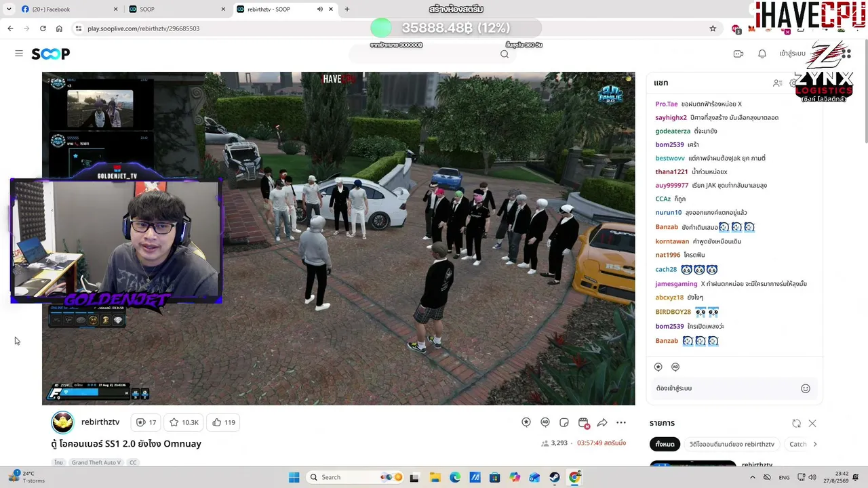Click the เข้าสู่ระบบ login link
Image resolution: width=868 pixels, height=488 pixels.
click(x=792, y=54)
